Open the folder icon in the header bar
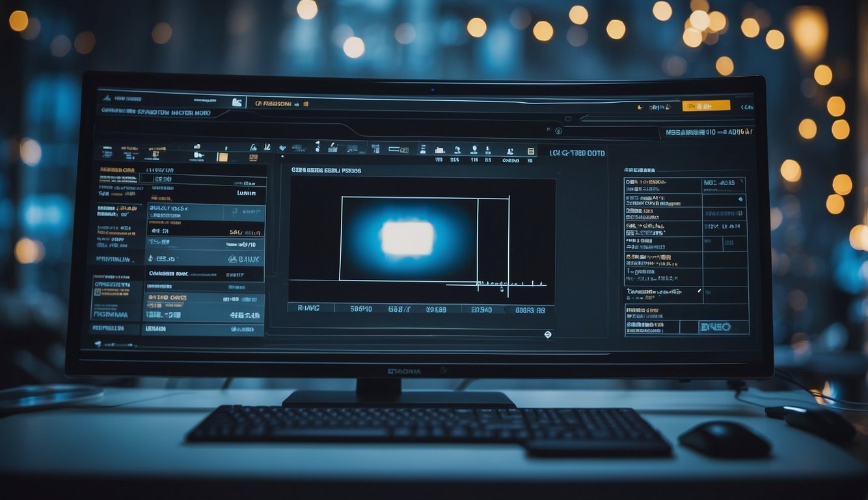This screenshot has height=500, width=868. click(x=237, y=102)
